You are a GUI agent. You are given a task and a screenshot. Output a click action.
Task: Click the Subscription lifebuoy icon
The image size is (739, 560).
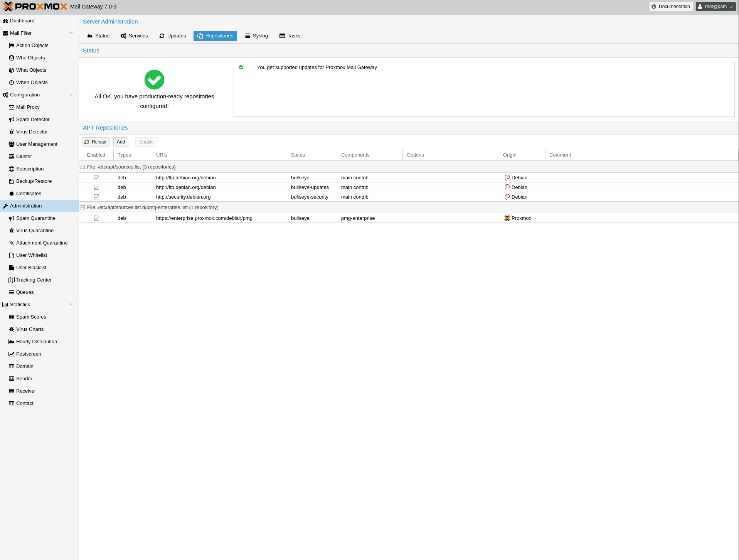pos(12,169)
